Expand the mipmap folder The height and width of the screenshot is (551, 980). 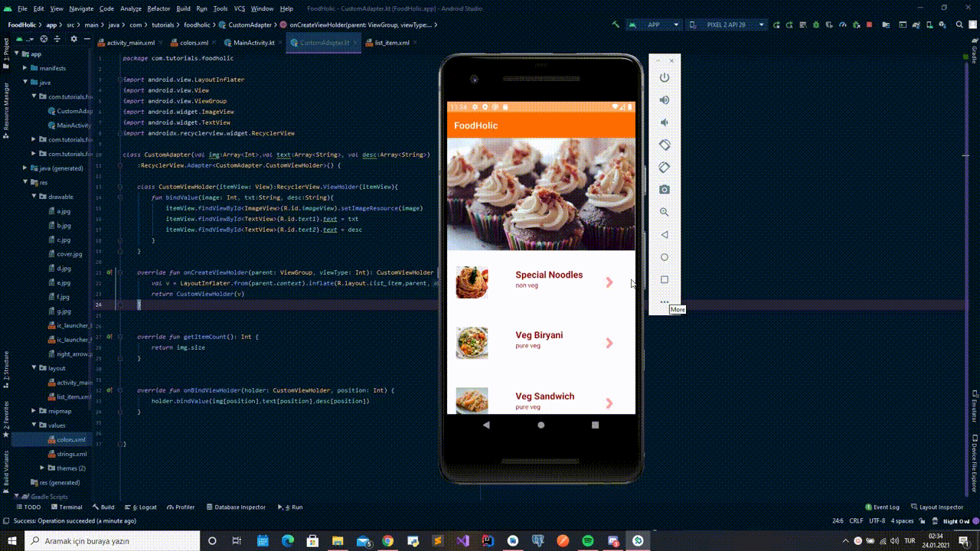[34, 411]
